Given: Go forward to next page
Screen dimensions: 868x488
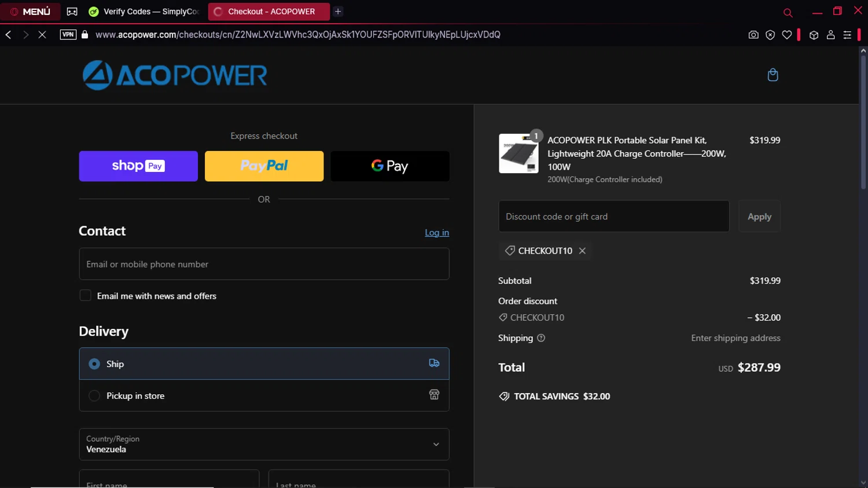Looking at the screenshot, I should click(x=25, y=35).
